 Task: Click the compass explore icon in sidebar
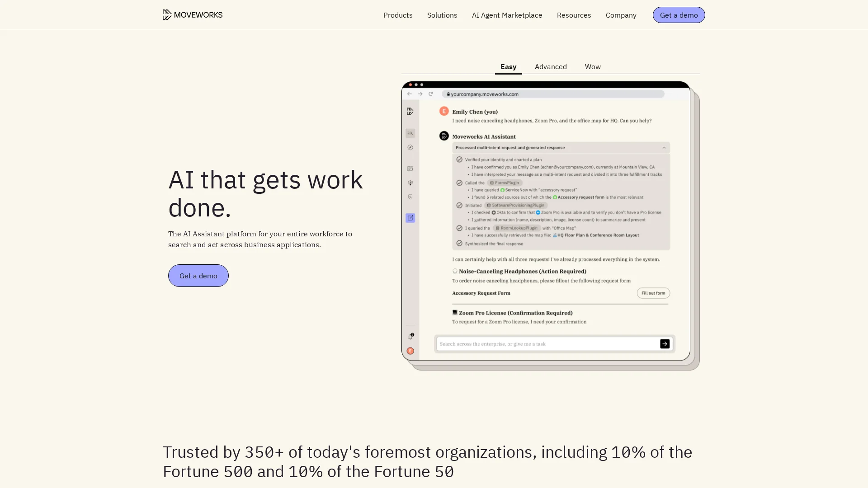tap(410, 147)
